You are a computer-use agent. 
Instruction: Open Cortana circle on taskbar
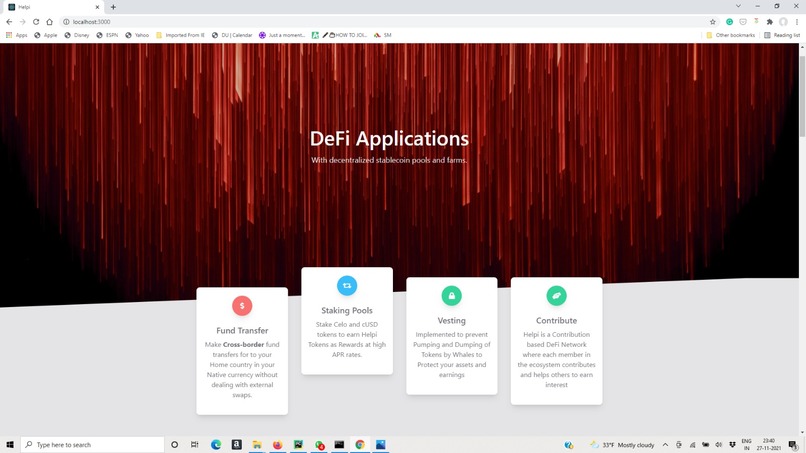click(x=174, y=444)
